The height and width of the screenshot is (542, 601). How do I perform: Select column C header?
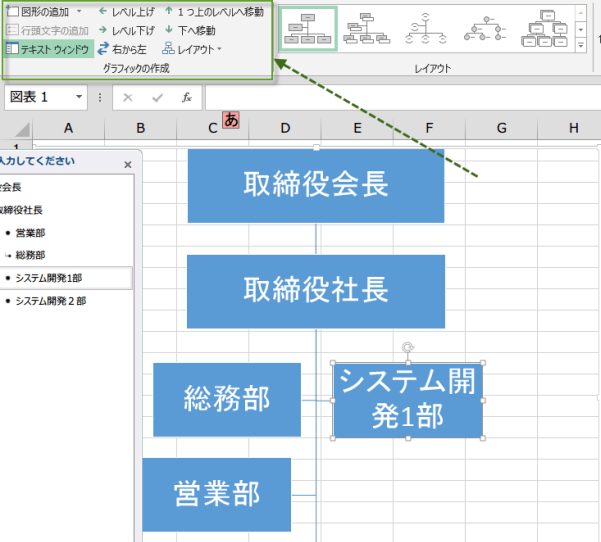(x=212, y=128)
